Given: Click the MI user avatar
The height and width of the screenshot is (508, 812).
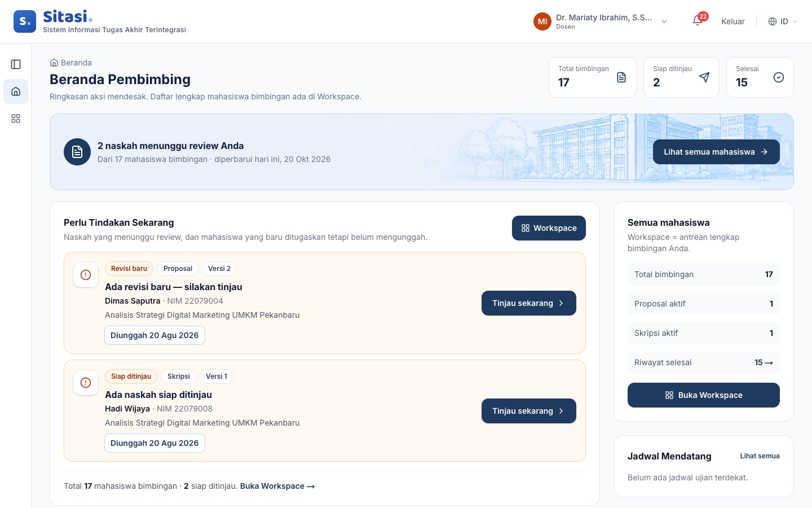Looking at the screenshot, I should 542,21.
